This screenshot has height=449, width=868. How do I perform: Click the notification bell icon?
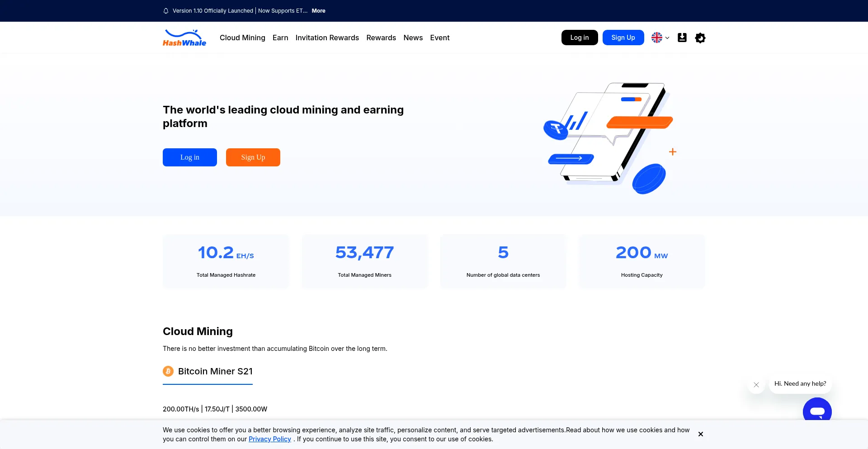point(166,11)
